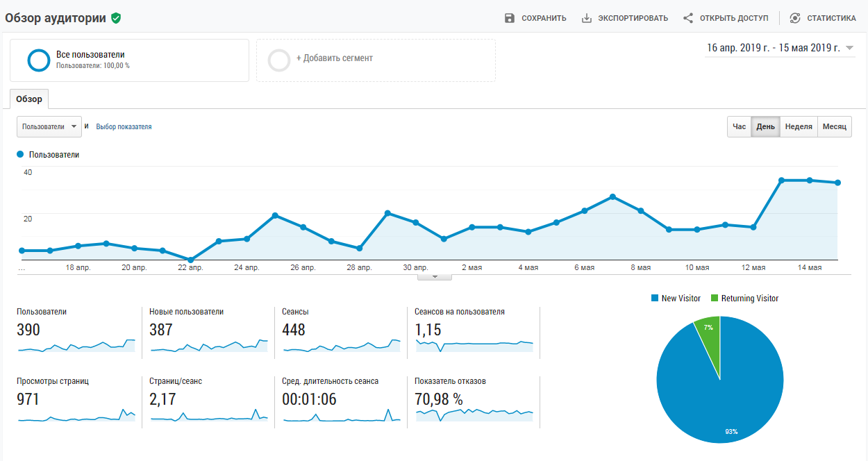Click the save floppy disk icon
This screenshot has height=461, width=868.
(510, 18)
